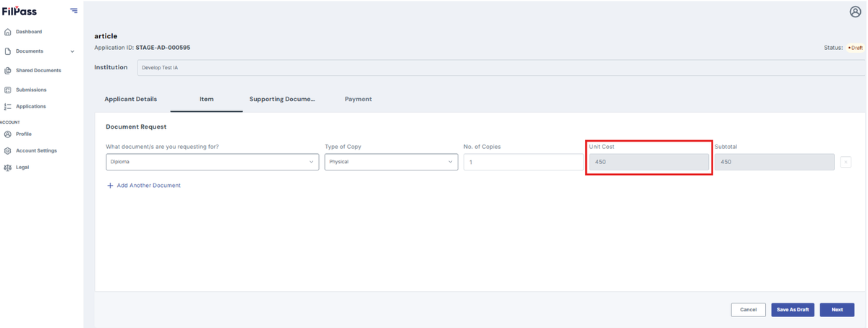Collapse sidebar with the hamburger menu icon
Image resolution: width=868 pixels, height=328 pixels.
click(x=74, y=11)
